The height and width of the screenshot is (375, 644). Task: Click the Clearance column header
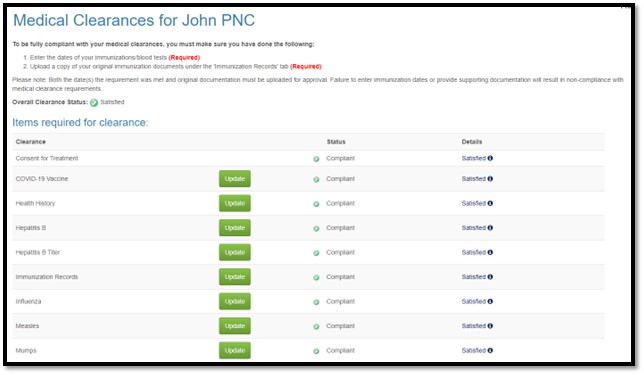[x=31, y=142]
